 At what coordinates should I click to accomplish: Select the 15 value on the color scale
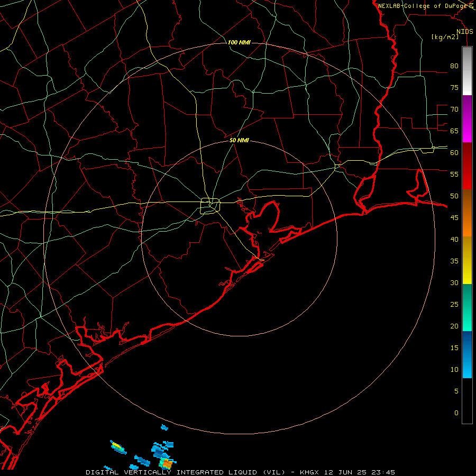point(454,347)
